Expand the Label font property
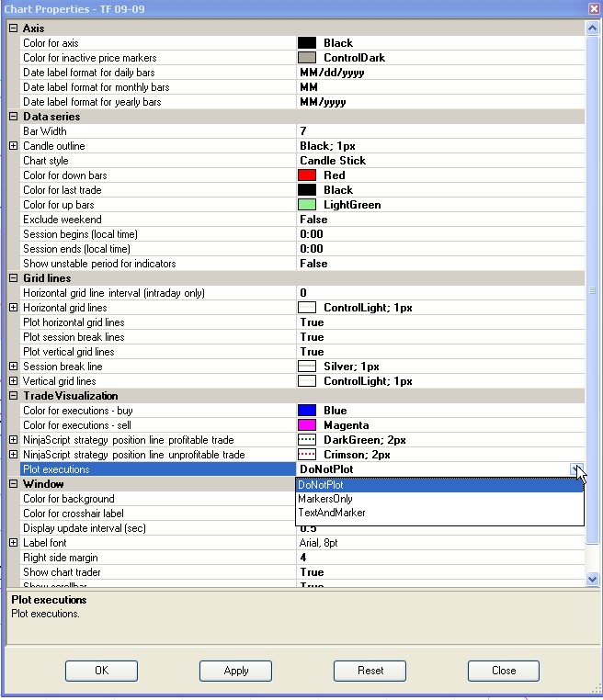The image size is (603, 700). (x=14, y=543)
